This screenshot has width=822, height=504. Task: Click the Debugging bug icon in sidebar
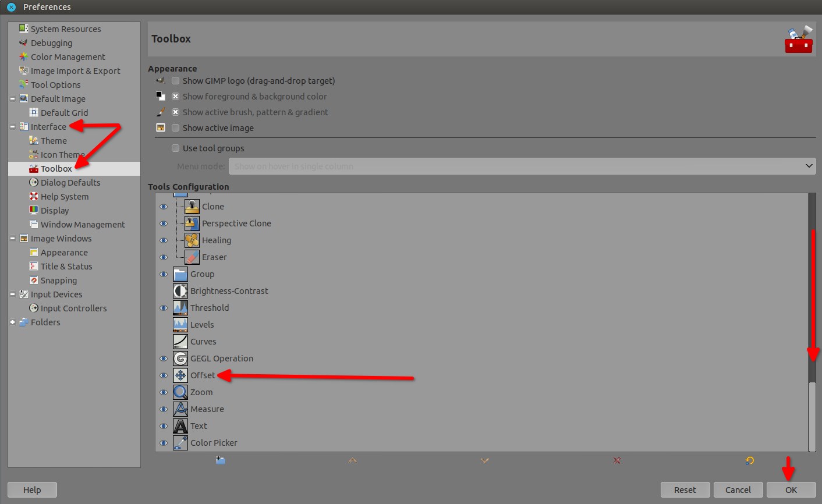[x=24, y=42]
